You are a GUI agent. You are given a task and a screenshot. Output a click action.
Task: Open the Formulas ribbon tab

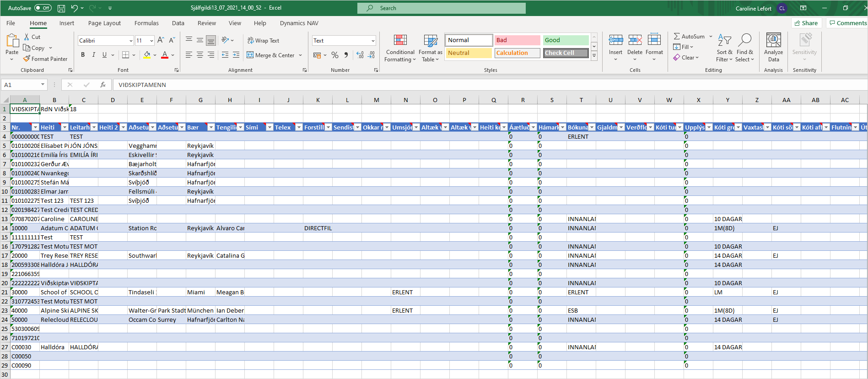[x=146, y=23]
